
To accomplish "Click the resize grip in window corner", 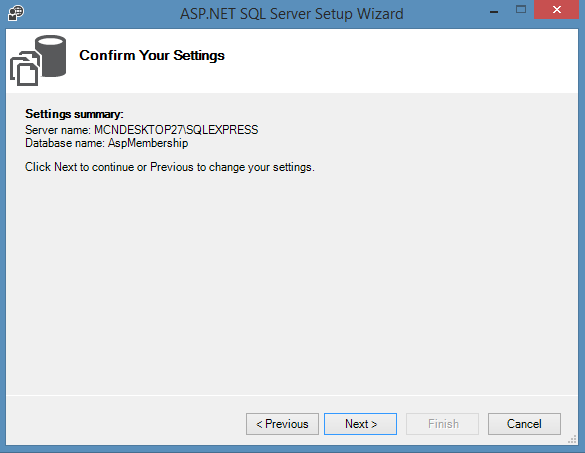I will click(x=572, y=440).
